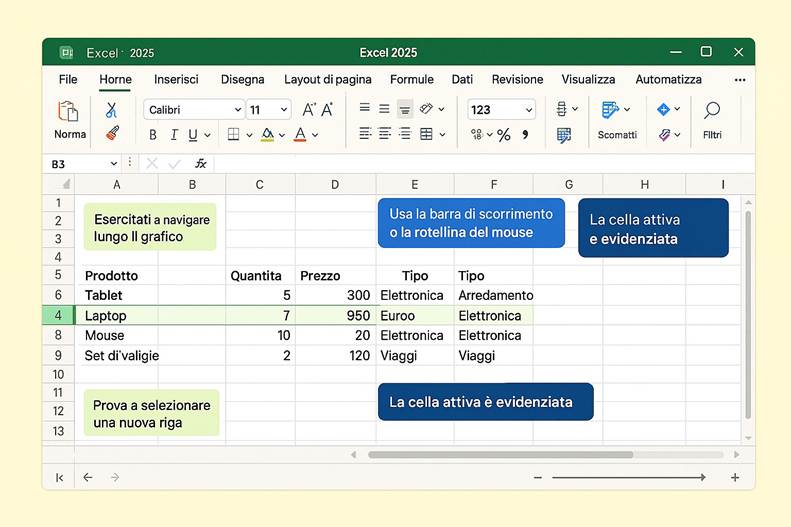Align text to top icon
791x527 pixels.
tap(364, 108)
